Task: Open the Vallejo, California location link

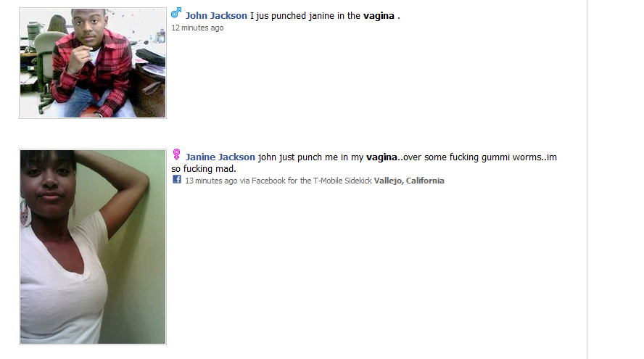Action: (x=409, y=181)
